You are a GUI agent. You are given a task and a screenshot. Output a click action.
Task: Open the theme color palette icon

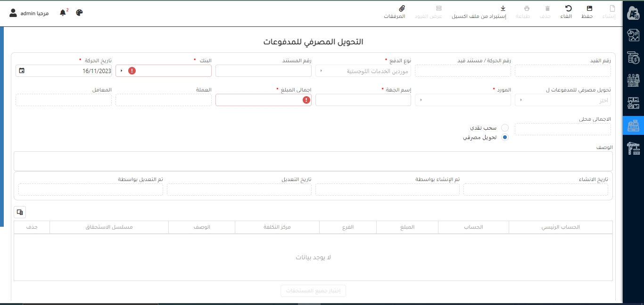coord(79,13)
